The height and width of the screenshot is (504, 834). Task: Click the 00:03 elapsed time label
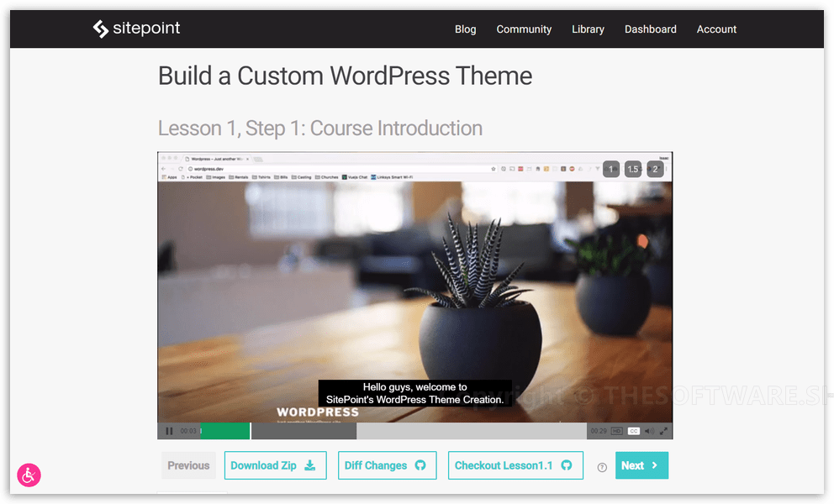coord(188,431)
